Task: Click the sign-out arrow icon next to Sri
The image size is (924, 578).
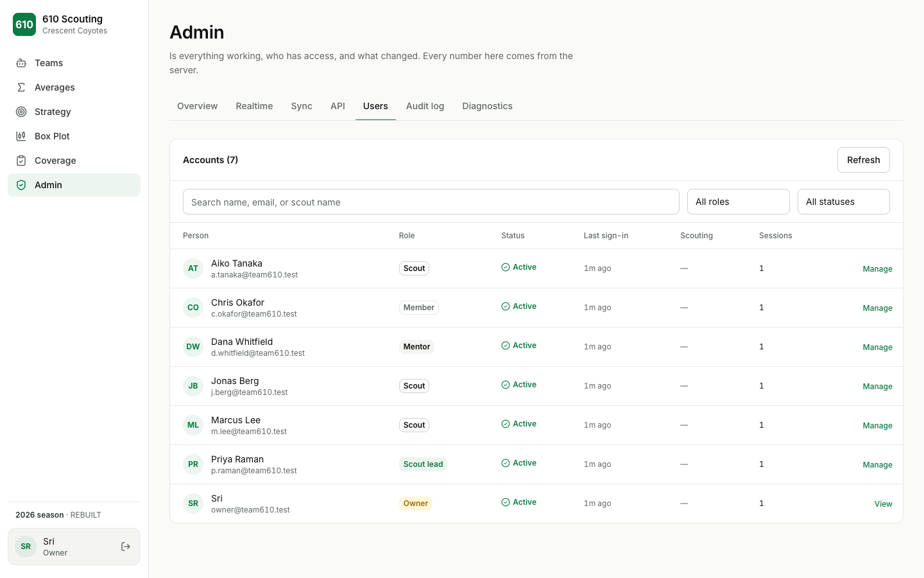Action: pyautogui.click(x=126, y=547)
